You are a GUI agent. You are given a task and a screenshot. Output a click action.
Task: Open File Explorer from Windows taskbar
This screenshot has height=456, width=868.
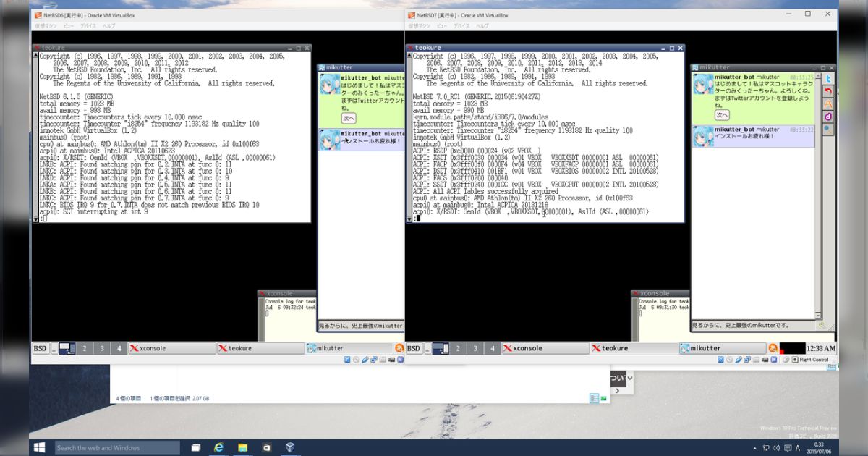pos(242,447)
